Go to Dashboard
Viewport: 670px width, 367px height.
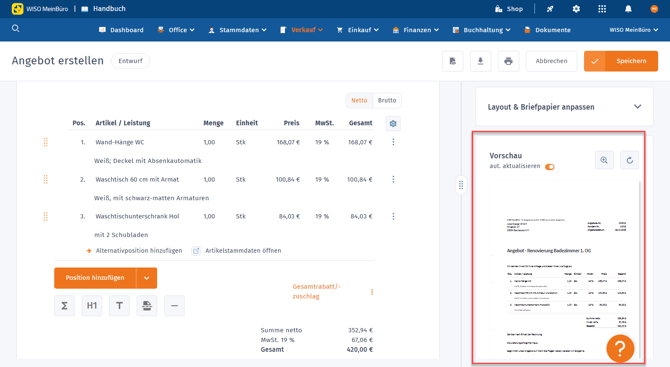point(121,30)
